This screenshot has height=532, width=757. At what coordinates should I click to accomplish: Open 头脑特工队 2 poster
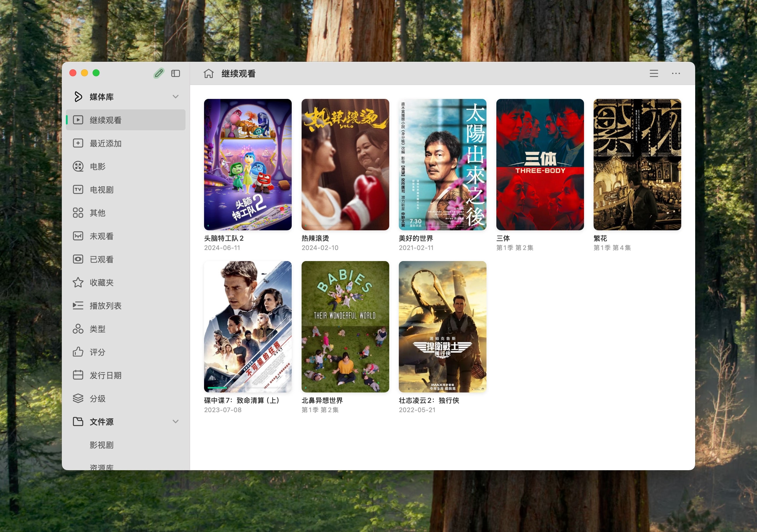pyautogui.click(x=248, y=164)
